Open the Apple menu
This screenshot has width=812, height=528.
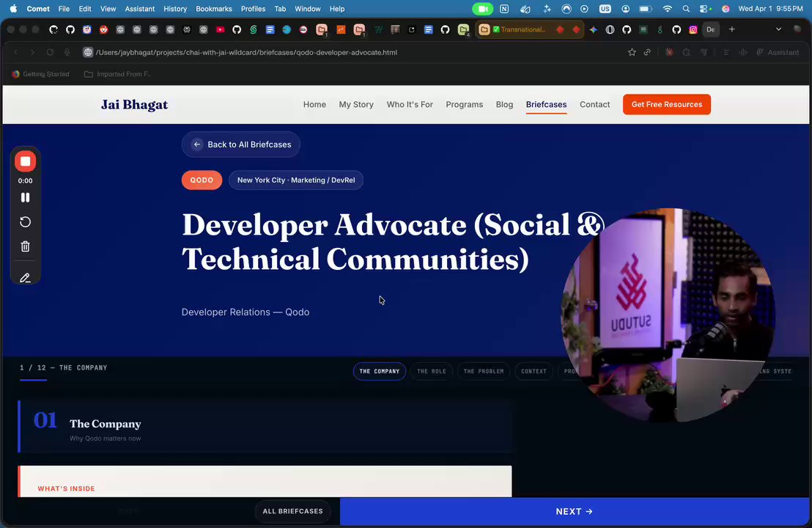coord(13,9)
